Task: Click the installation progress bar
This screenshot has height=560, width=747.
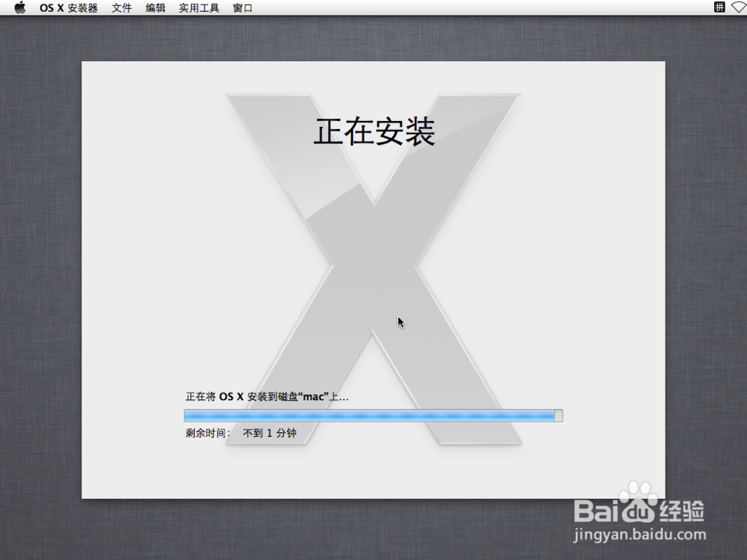Action: click(373, 416)
